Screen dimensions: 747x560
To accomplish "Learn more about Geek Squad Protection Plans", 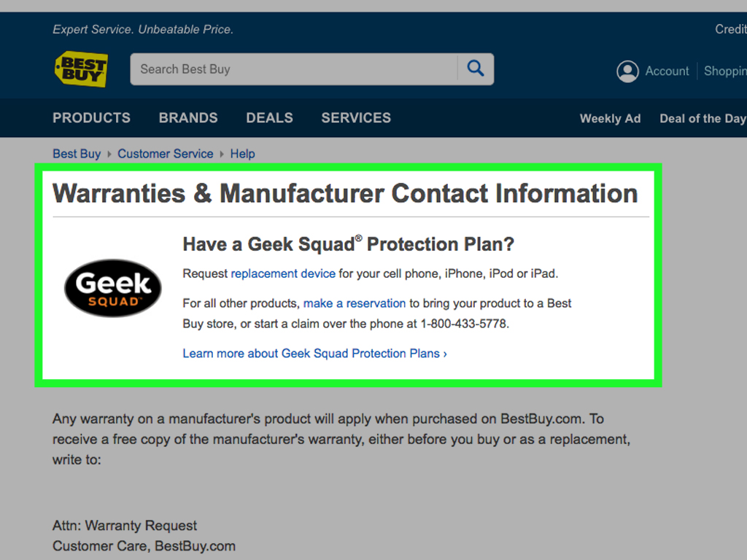I will point(314,353).
